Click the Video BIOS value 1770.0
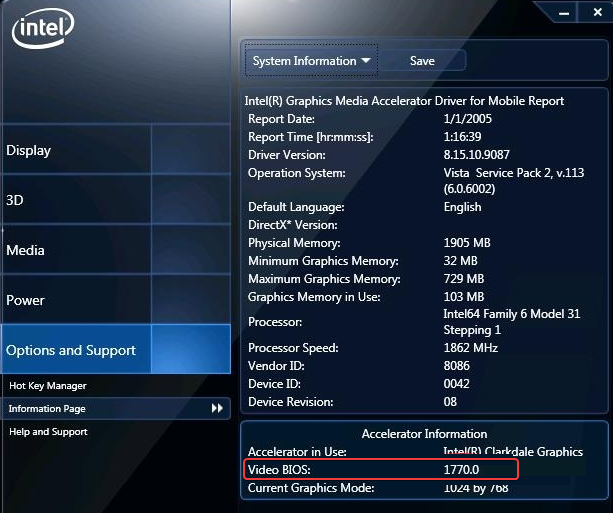 (x=461, y=469)
